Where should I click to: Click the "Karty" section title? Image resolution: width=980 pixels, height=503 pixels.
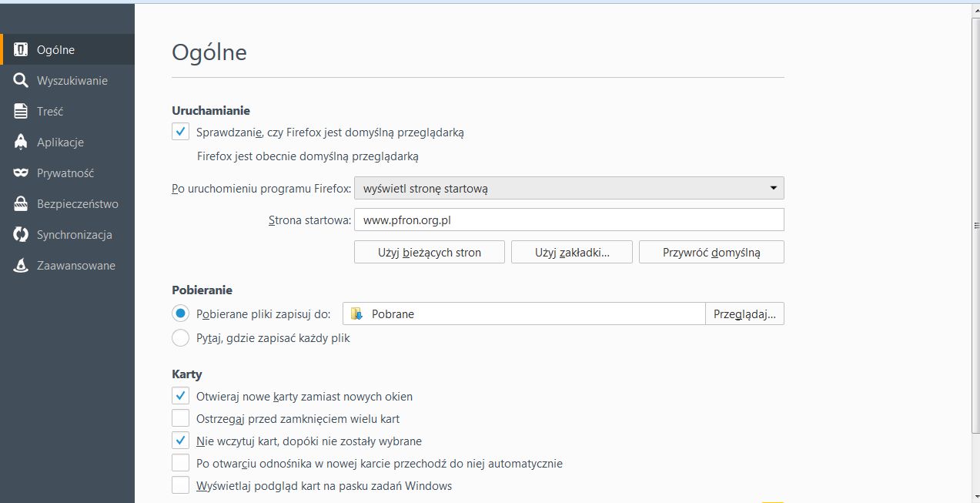click(187, 374)
